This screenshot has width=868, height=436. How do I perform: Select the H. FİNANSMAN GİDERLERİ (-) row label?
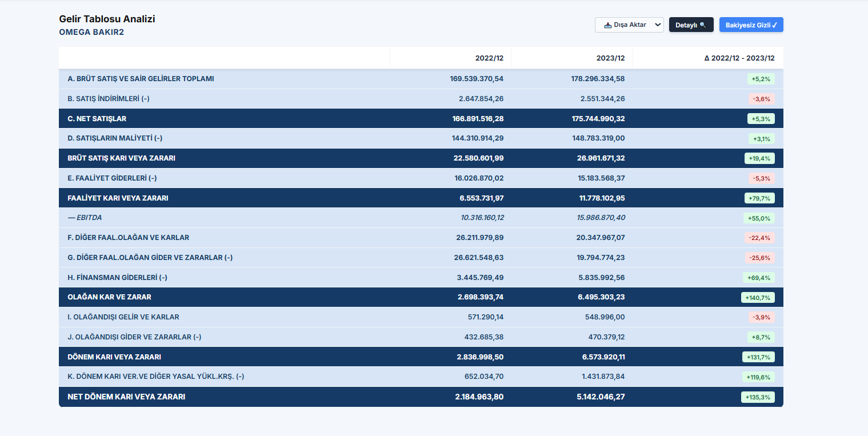(x=117, y=278)
